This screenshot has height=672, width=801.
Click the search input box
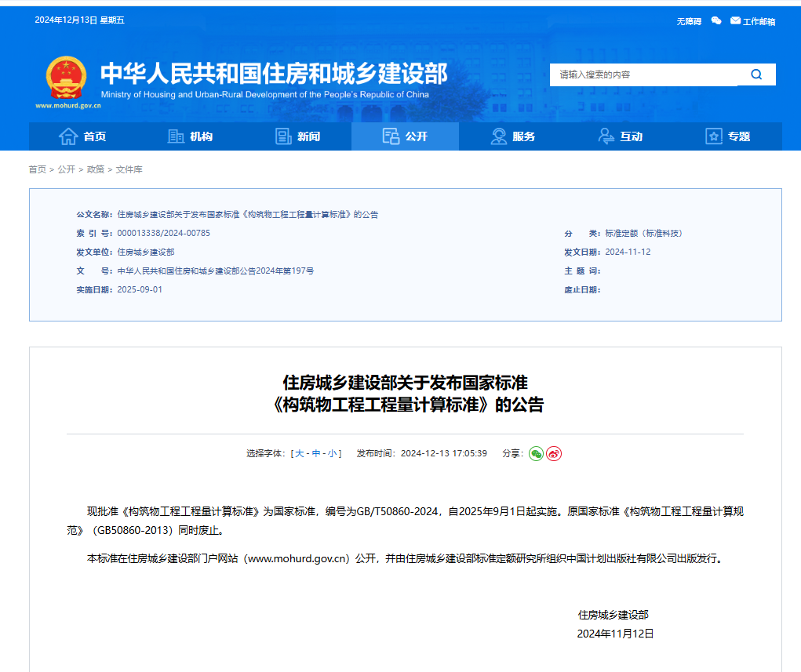pos(643,74)
